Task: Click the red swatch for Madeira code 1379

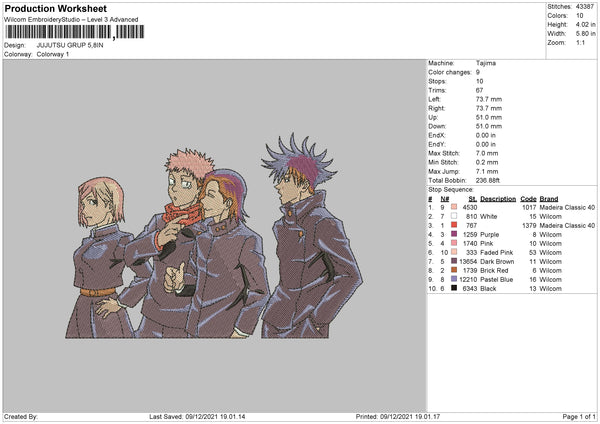Action: coord(454,225)
